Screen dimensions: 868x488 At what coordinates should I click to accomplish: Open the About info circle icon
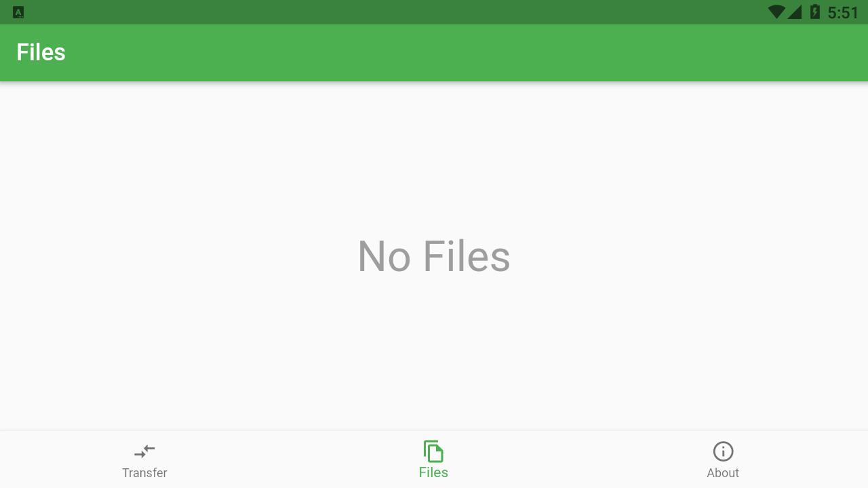tap(723, 451)
